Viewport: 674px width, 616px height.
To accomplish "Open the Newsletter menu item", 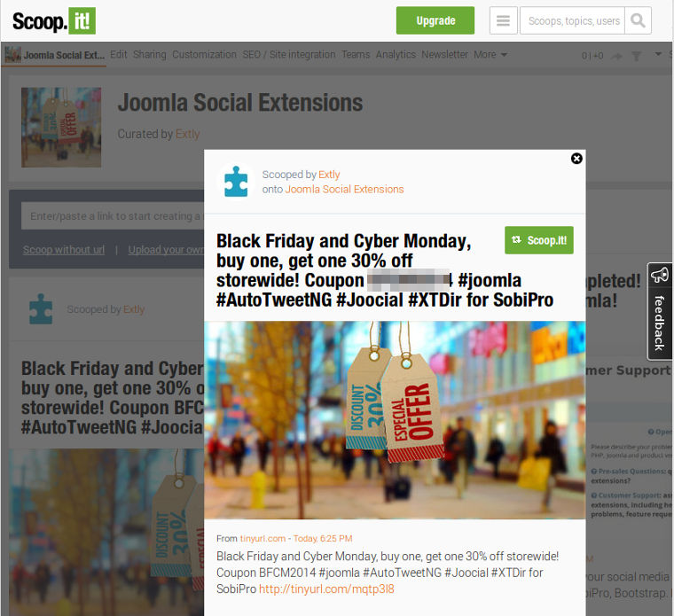I will click(x=444, y=55).
